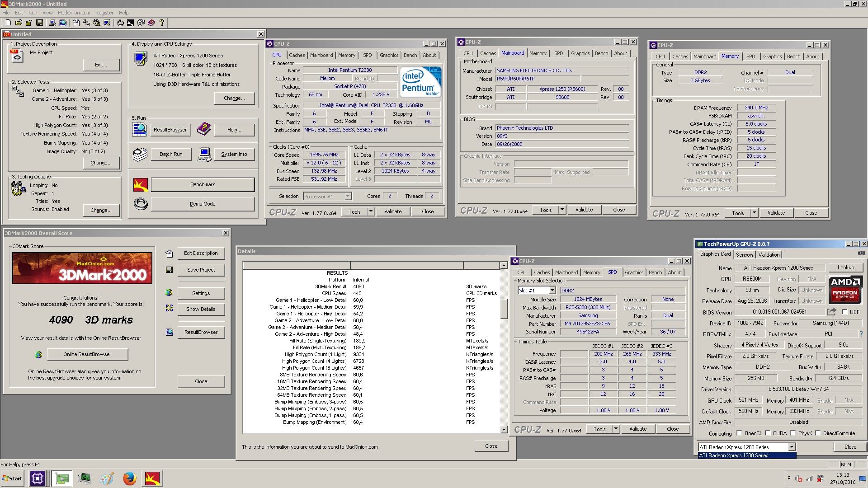Start demo mode from toolbar ring icon
The width and height of the screenshot is (868, 488).
click(120, 23)
